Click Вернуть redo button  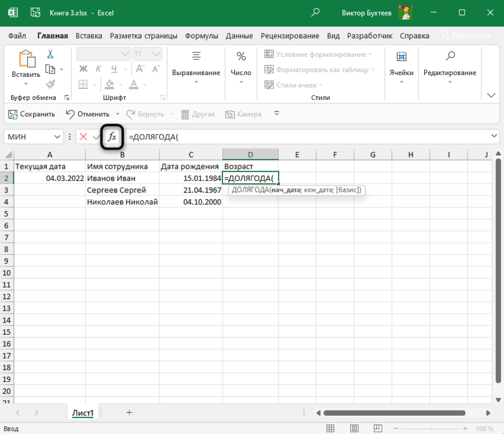point(145,114)
